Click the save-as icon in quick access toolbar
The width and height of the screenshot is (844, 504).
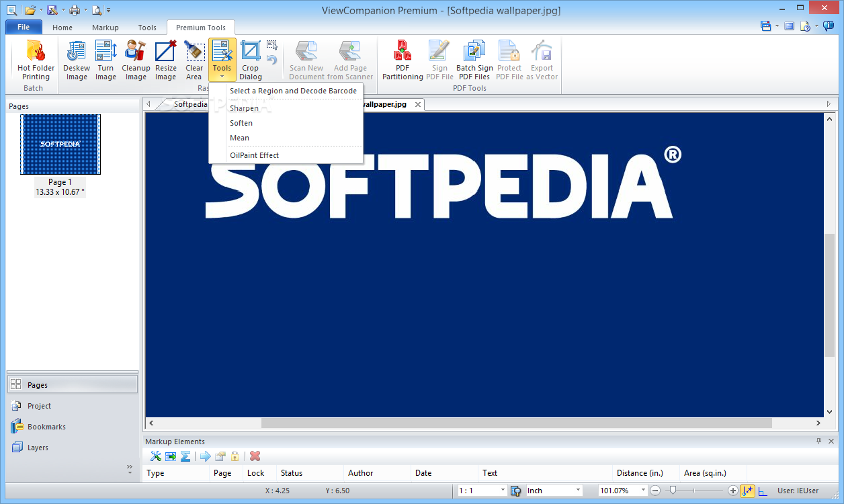pos(52,9)
